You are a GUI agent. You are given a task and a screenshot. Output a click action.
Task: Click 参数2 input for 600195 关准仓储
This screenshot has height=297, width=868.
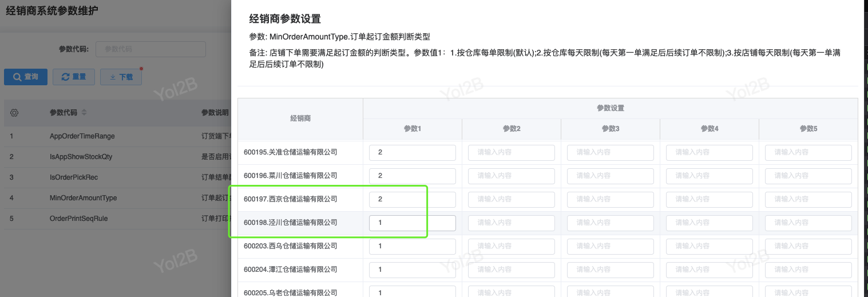[x=512, y=152]
